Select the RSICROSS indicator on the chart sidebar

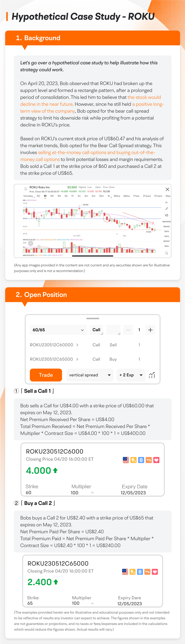click(x=167, y=221)
